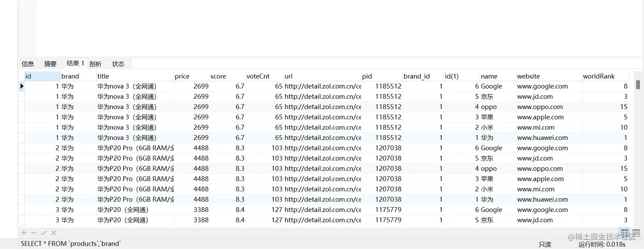Select score 8.4 in id 3 京东 row

coord(227,220)
